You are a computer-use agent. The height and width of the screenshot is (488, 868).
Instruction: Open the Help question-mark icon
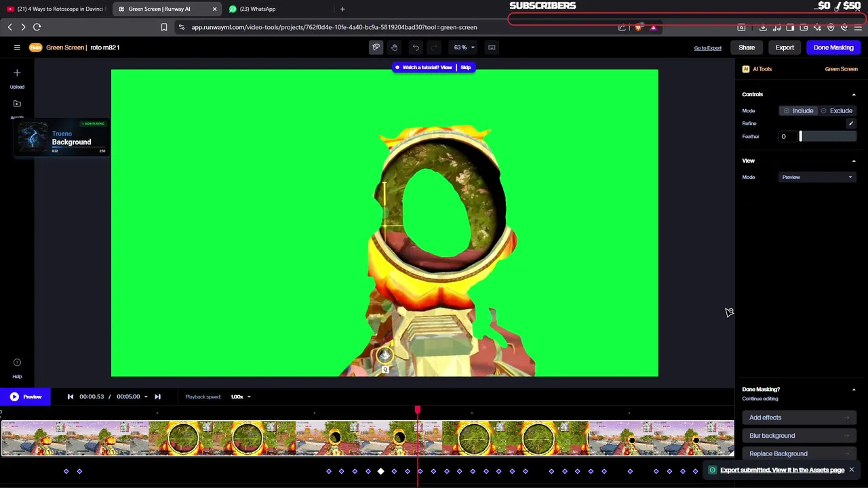(x=17, y=363)
